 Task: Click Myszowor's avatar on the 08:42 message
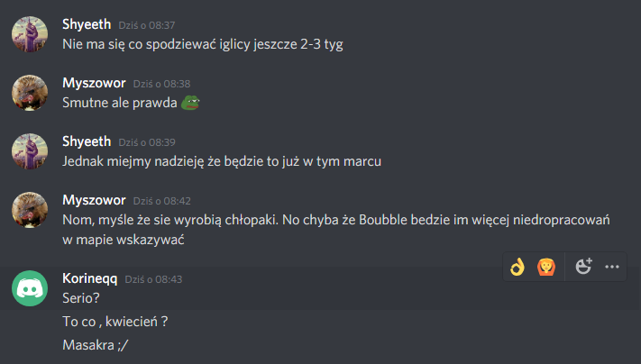(30, 210)
